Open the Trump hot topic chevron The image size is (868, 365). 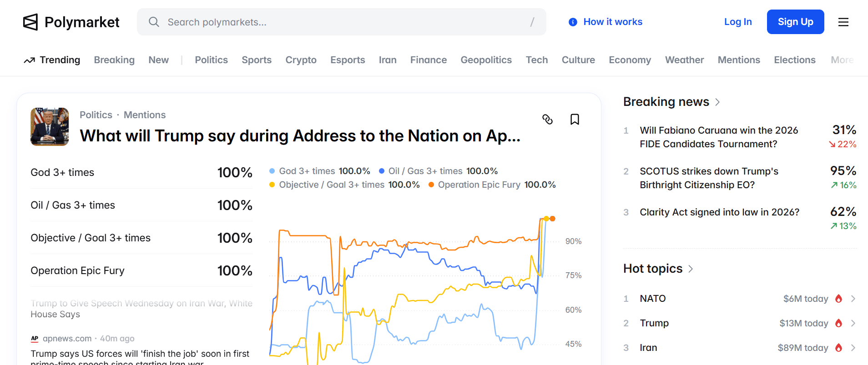pos(853,323)
